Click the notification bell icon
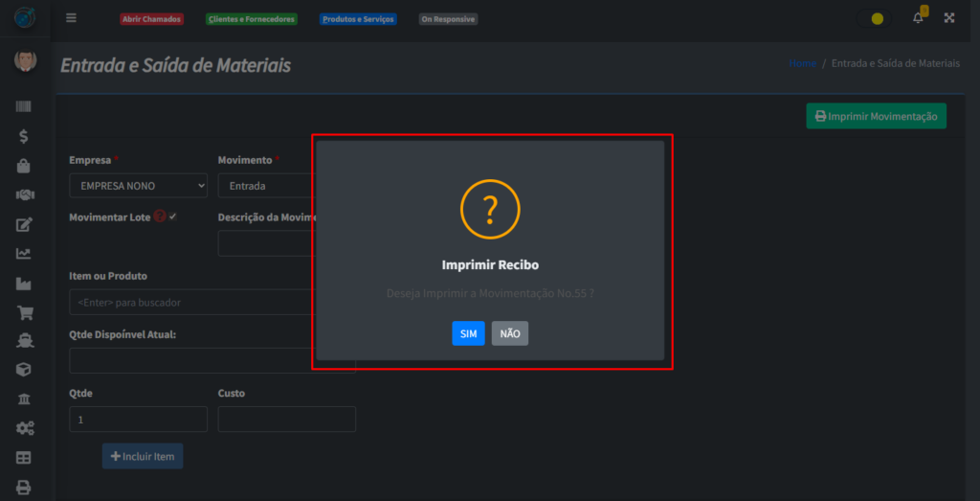980x501 pixels. [918, 18]
